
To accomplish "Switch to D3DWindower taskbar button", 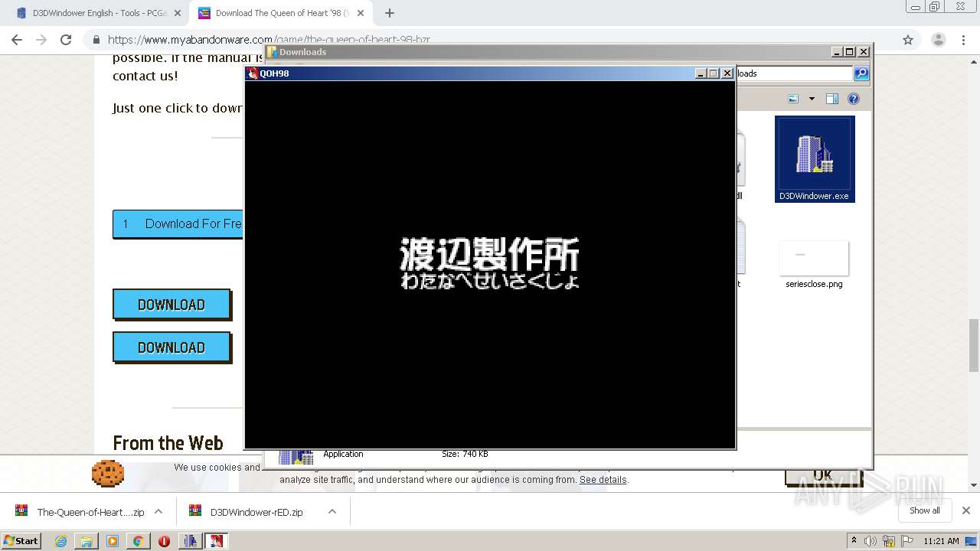I will (190, 541).
